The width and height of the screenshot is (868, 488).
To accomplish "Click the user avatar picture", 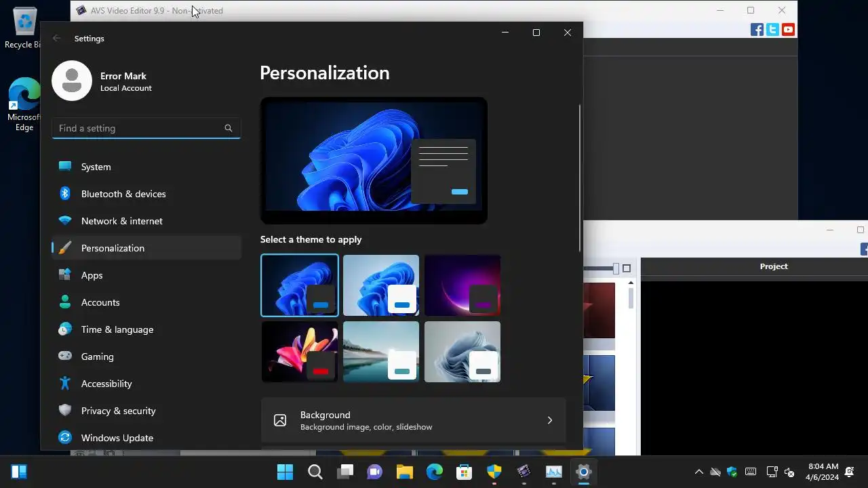I will [72, 81].
